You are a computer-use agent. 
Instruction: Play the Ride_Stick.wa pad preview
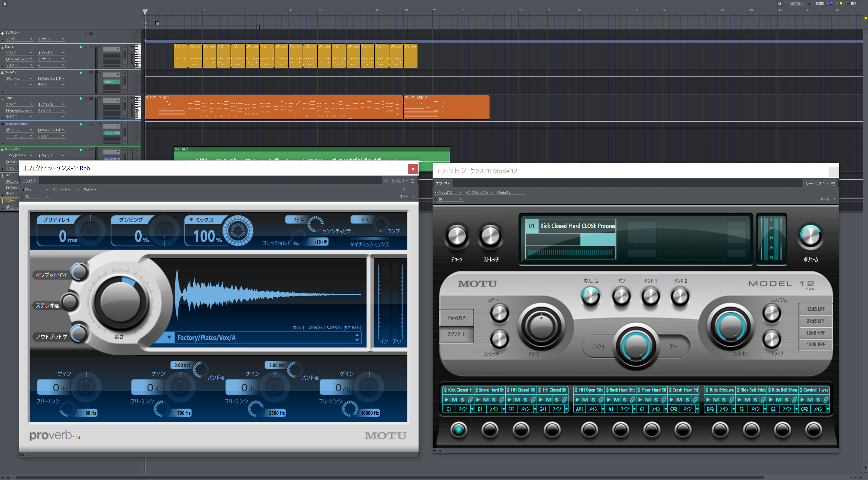pos(708,399)
